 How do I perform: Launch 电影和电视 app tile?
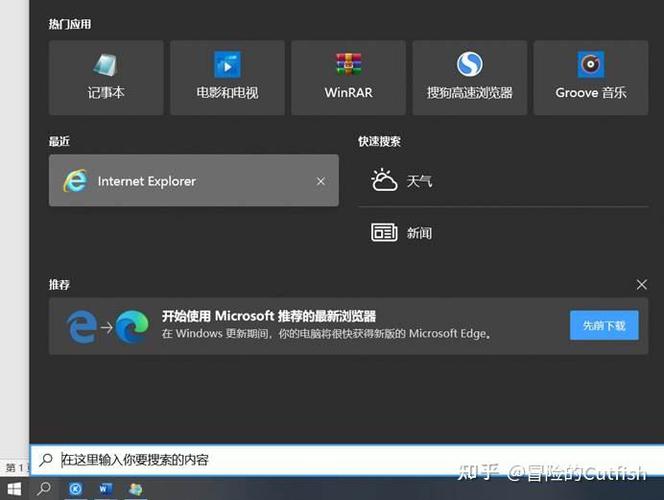(x=227, y=77)
